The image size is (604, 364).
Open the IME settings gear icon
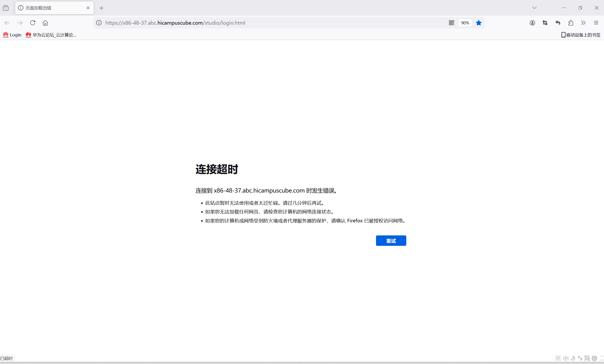(595, 358)
